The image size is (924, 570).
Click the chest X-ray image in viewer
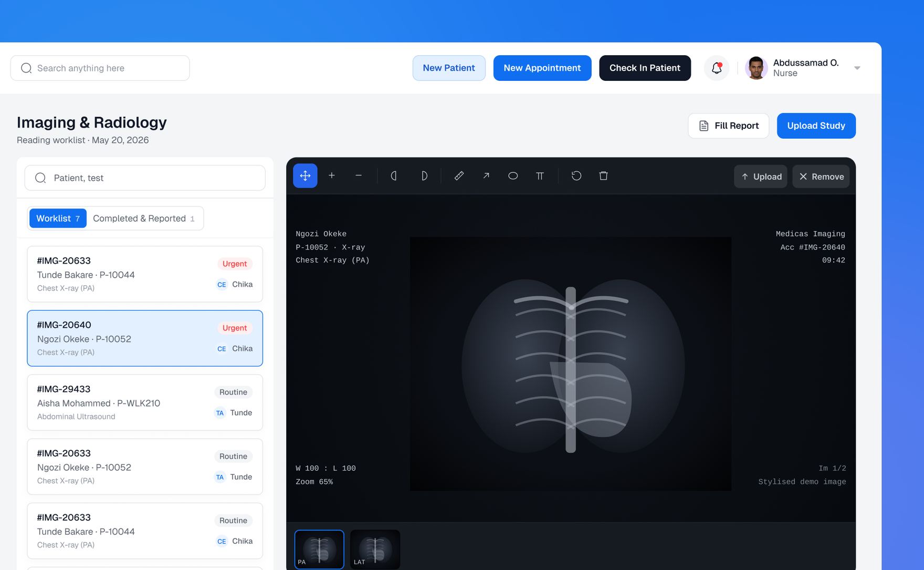tap(571, 364)
